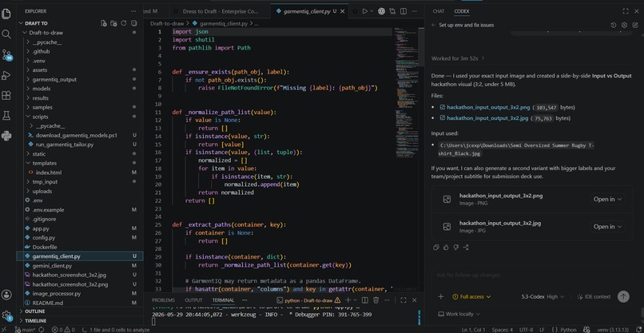Image resolution: width=644 pixels, height=333 pixels.
Task: Create a new folder in Explorer
Action: (113, 23)
